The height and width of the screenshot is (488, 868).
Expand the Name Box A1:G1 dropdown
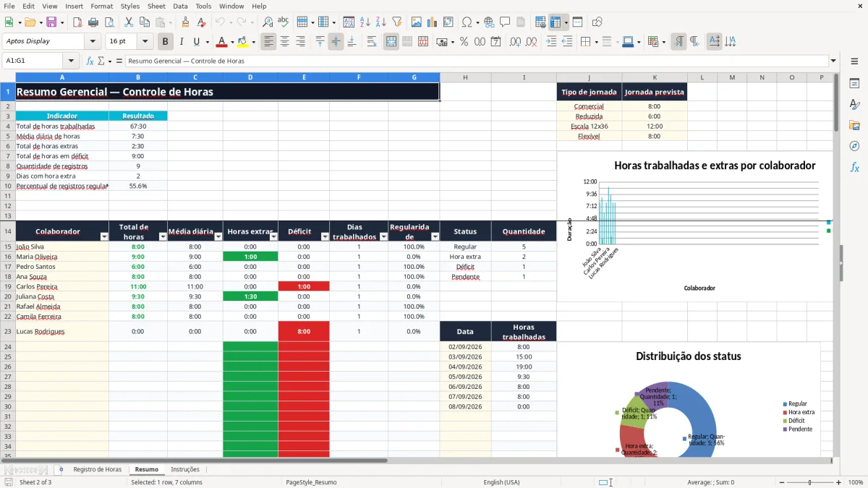click(71, 61)
